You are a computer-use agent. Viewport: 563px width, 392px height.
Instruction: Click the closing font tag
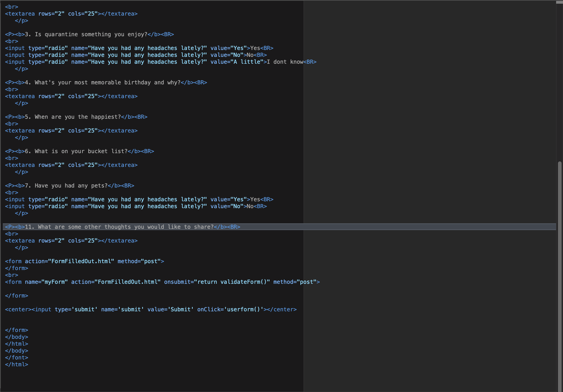click(17, 357)
